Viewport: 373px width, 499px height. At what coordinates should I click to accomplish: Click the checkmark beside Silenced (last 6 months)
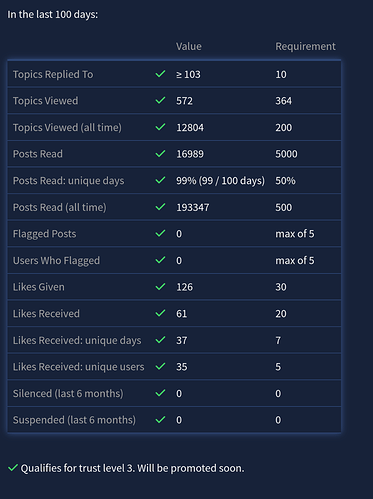[160, 393]
